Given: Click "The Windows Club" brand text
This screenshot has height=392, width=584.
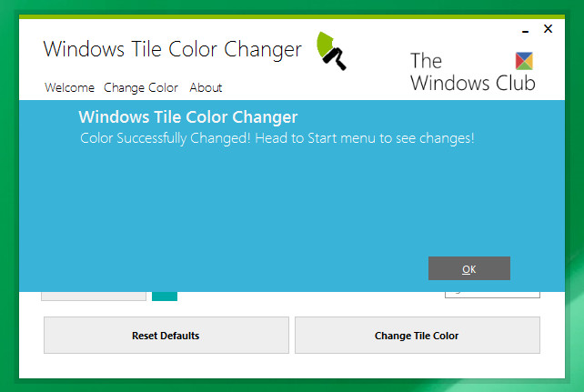Looking at the screenshot, I should [x=472, y=72].
